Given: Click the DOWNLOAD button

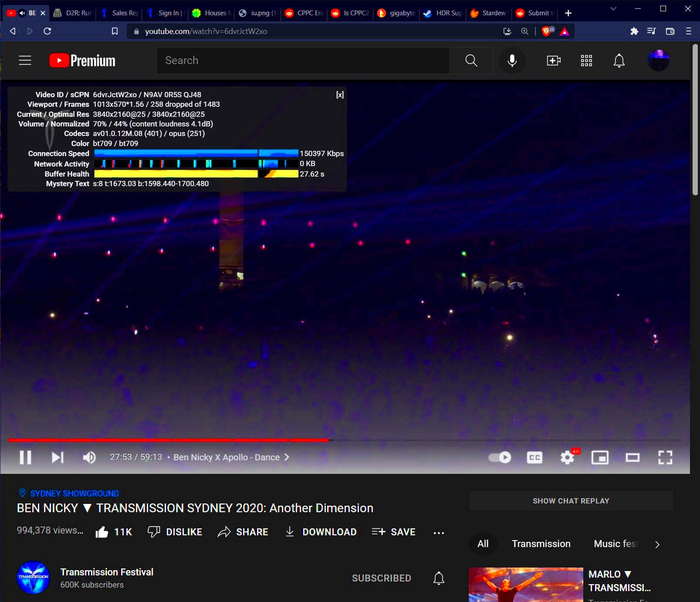Looking at the screenshot, I should pyautogui.click(x=321, y=532).
